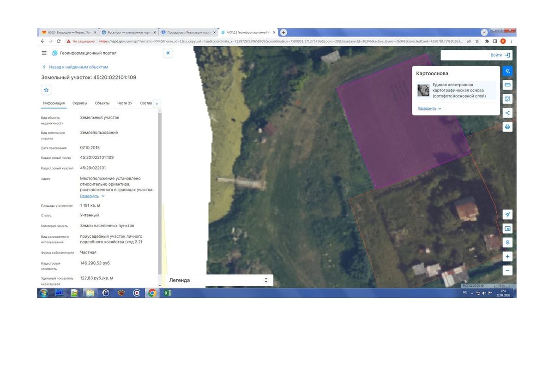This screenshot has height=392, width=554.
Task: Click the 'Не защищено' security warning
Action: coord(81,41)
